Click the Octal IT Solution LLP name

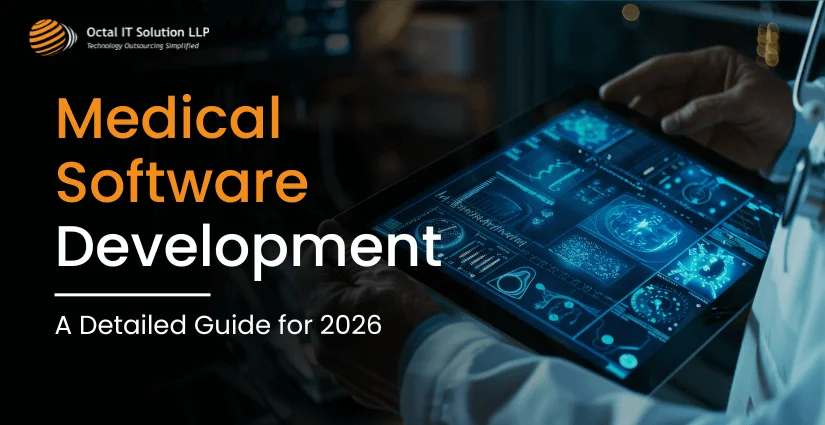click(147, 33)
